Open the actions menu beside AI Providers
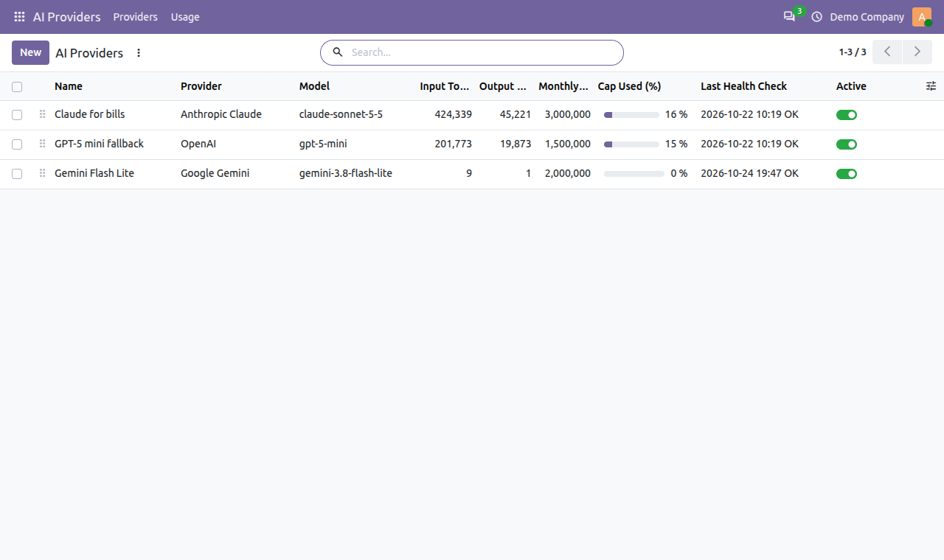This screenshot has width=944, height=560. pyautogui.click(x=139, y=53)
